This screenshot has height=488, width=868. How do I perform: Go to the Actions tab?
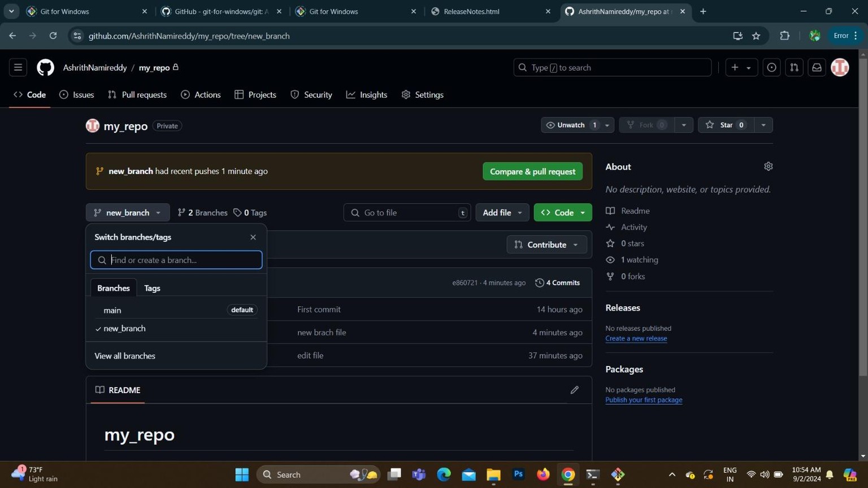coord(201,94)
